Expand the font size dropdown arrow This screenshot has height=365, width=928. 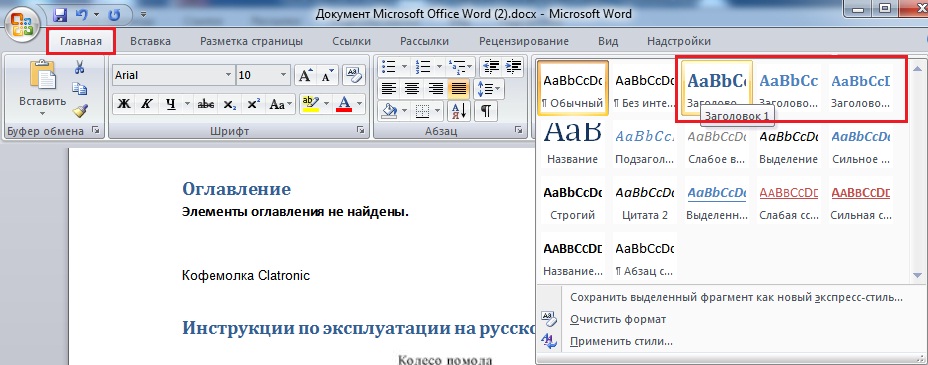click(282, 75)
